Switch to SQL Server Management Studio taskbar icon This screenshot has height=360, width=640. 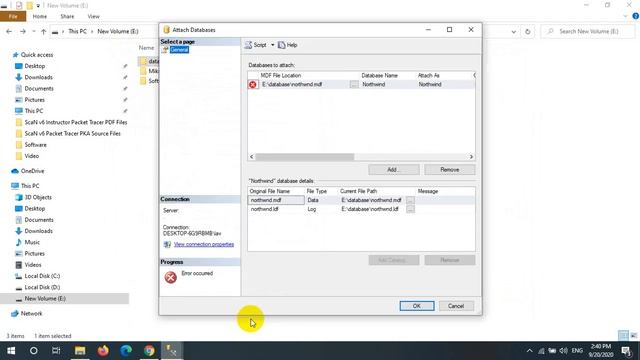pos(172,351)
